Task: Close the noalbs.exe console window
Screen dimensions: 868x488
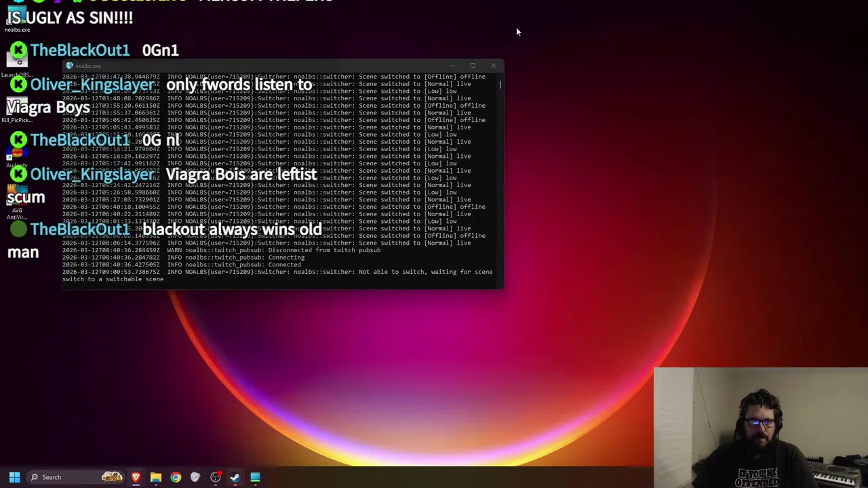Action: (x=493, y=66)
